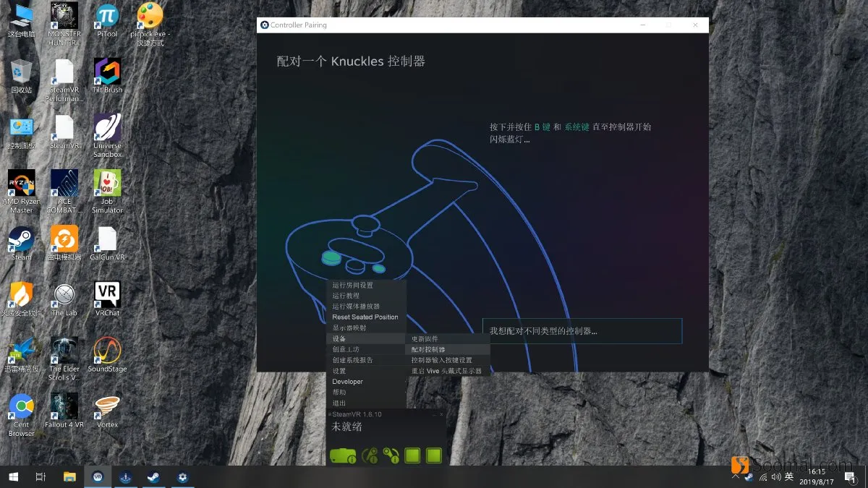
Task: Select the 火绒安全软件 desktop icon
Action: pyautogui.click(x=21, y=299)
